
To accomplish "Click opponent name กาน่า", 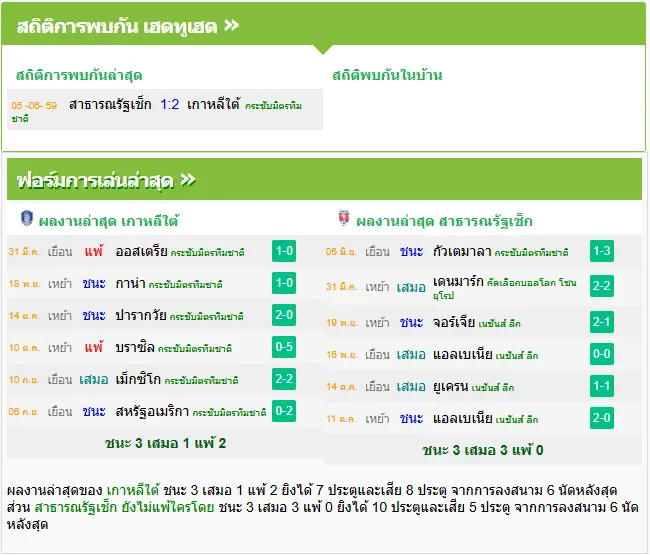I will pyautogui.click(x=130, y=284).
